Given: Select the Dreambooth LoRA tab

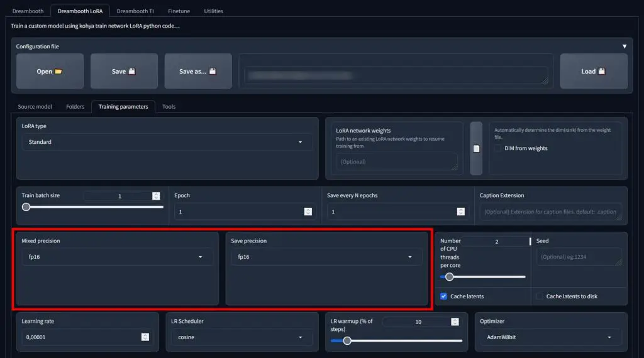Looking at the screenshot, I should coord(80,11).
